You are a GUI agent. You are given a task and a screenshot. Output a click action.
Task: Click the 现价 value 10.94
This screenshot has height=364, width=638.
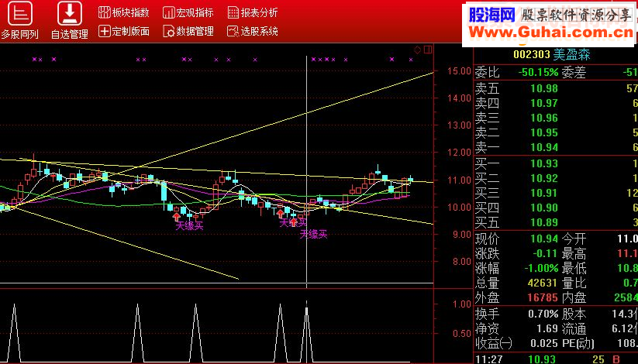pyautogui.click(x=544, y=239)
